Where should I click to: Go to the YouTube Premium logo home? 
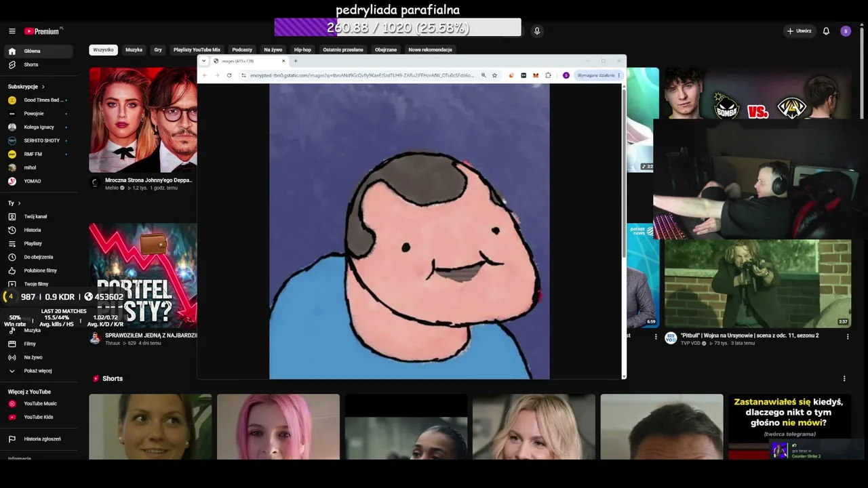click(x=43, y=31)
